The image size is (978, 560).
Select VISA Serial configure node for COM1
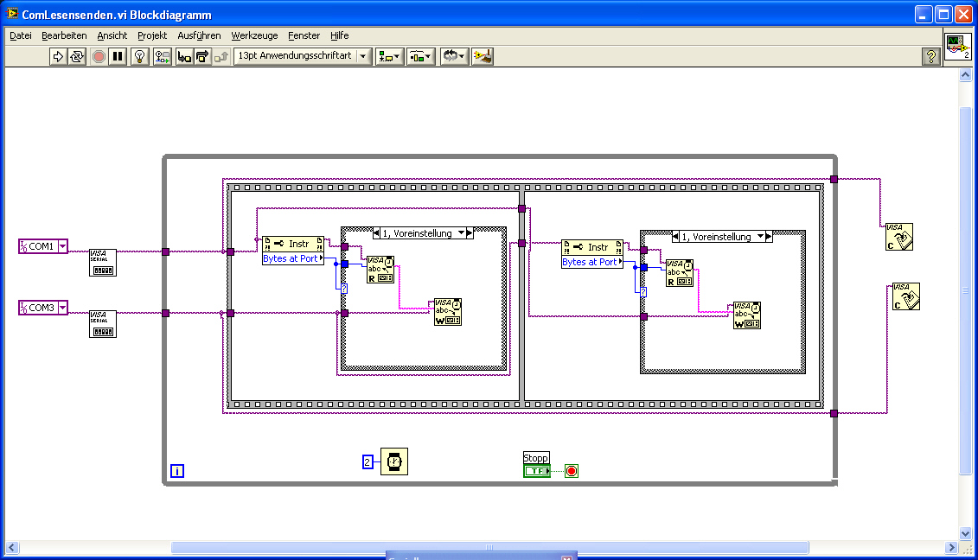[102, 263]
